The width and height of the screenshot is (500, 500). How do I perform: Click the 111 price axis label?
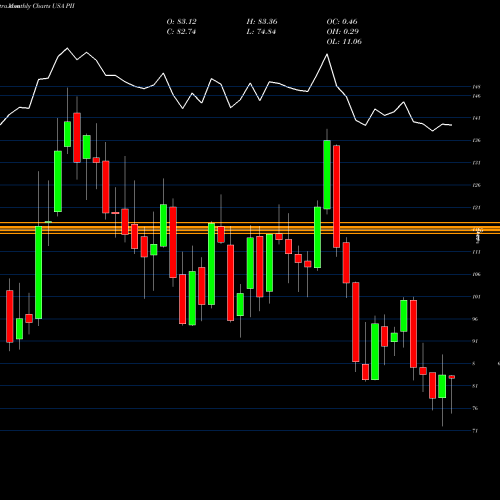click(x=476, y=252)
